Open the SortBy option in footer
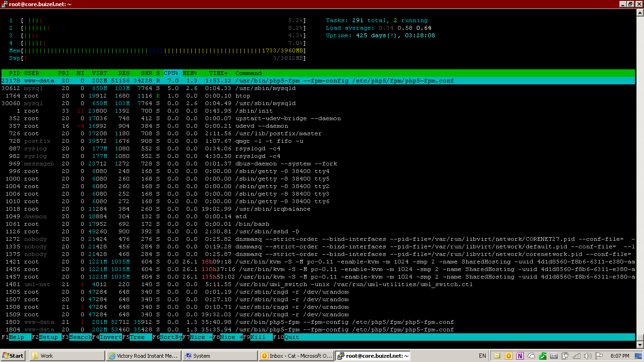This screenshot has width=644, height=362. pyautogui.click(x=171, y=337)
